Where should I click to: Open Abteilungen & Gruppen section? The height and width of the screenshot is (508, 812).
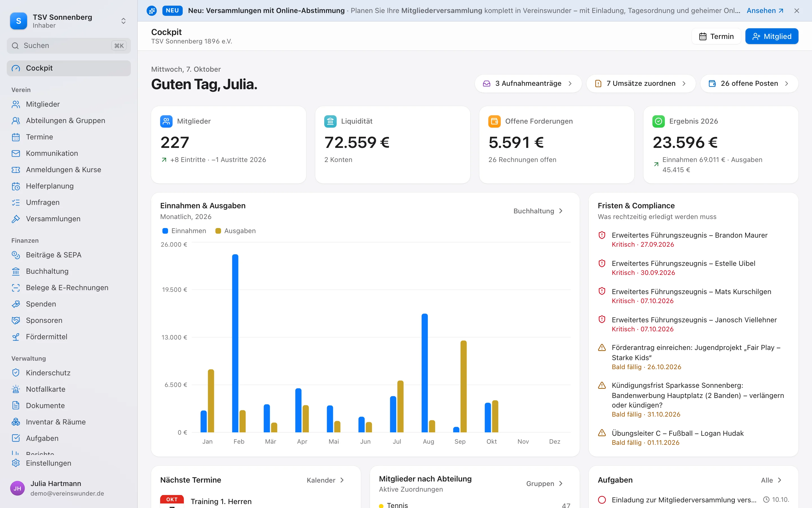pos(69,121)
